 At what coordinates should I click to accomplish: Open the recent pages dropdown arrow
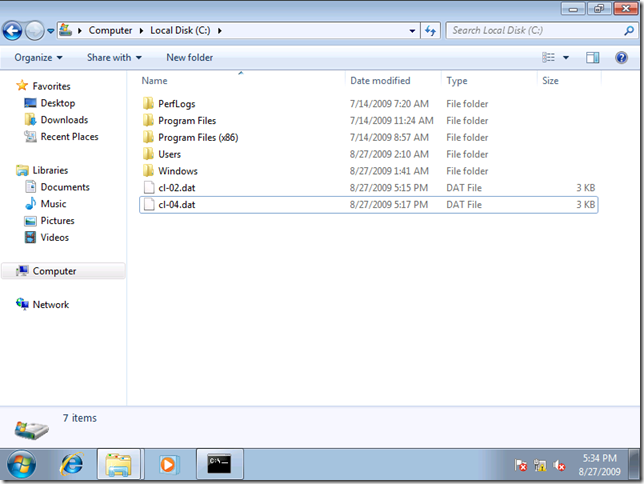[x=50, y=31]
